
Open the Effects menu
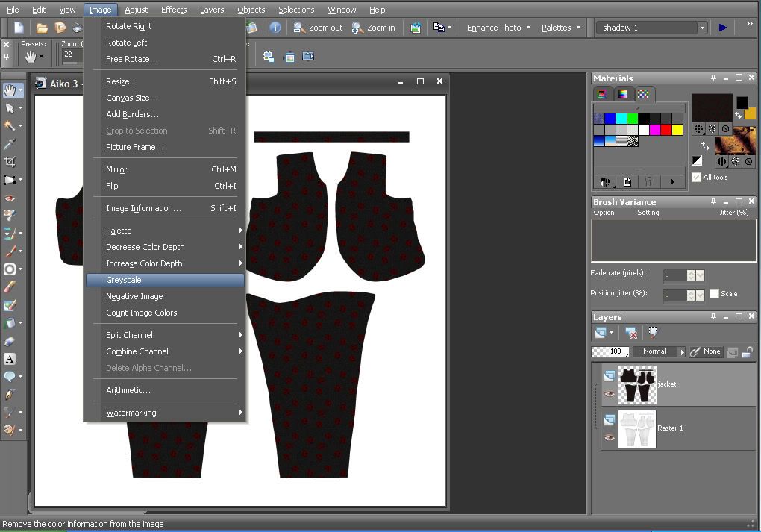pos(174,10)
